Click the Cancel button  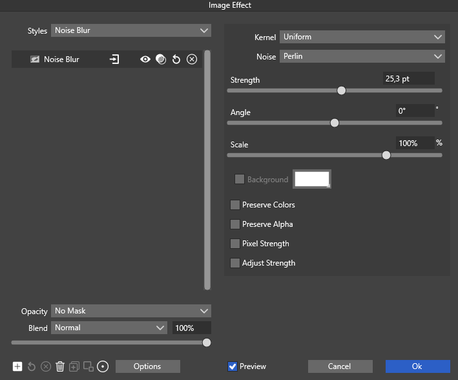point(340,366)
